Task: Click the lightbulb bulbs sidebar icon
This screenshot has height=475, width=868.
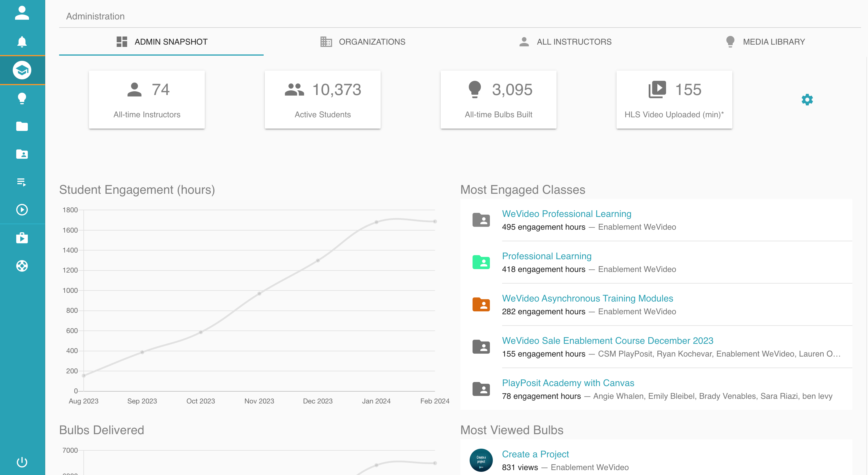Action: point(22,98)
